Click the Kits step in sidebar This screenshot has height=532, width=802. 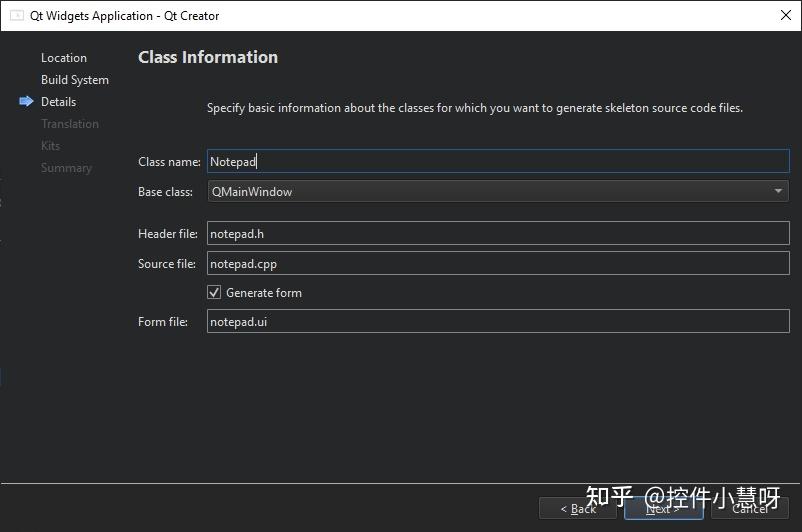51,146
